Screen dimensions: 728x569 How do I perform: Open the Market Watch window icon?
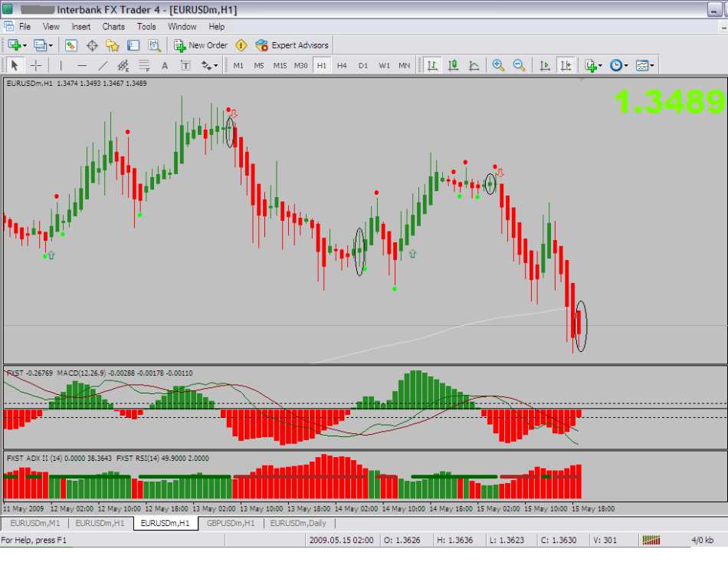tap(71, 45)
